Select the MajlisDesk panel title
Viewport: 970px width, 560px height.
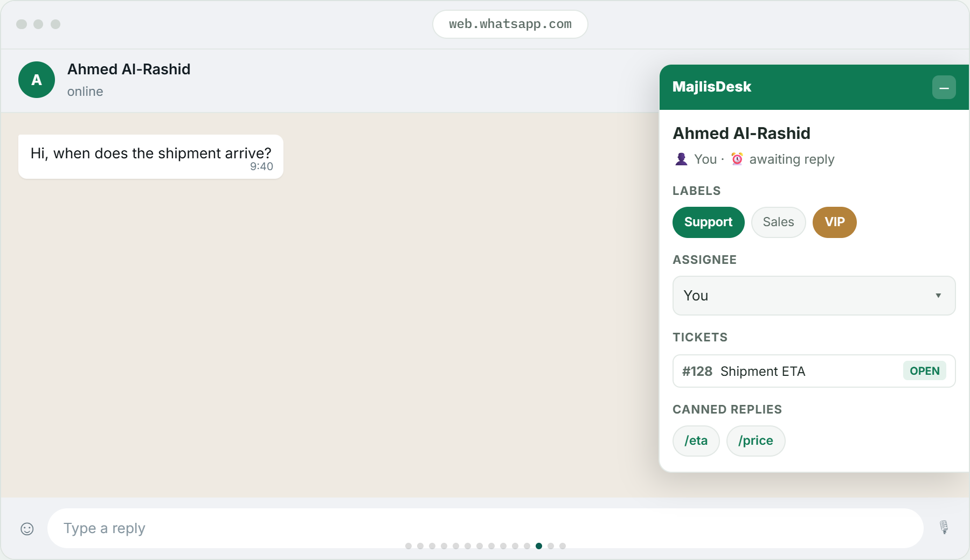click(711, 87)
